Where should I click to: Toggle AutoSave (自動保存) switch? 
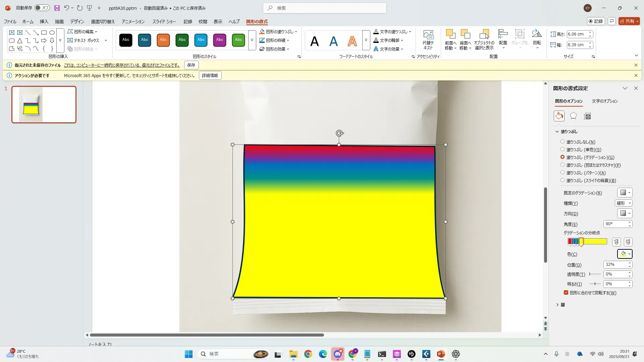(42, 8)
